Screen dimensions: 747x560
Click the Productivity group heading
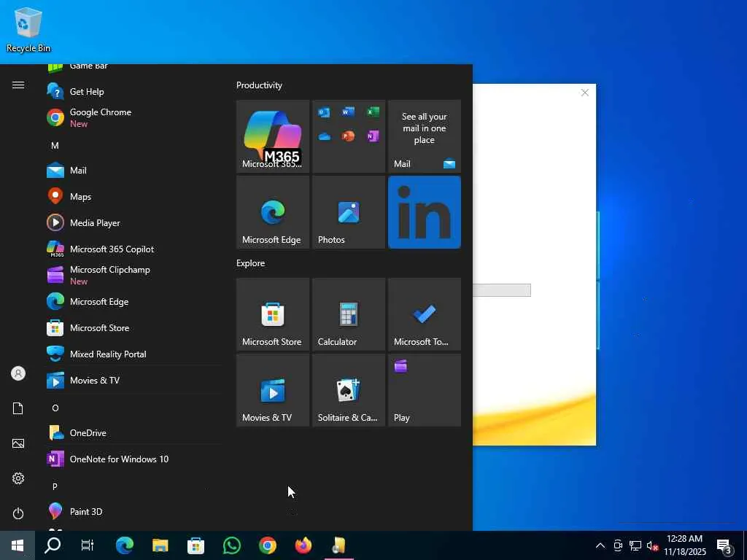pyautogui.click(x=259, y=85)
